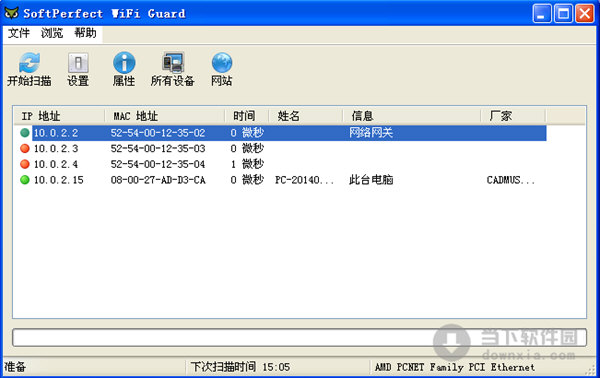The height and width of the screenshot is (378, 600).
Task: Click the 1 微秒 time cell
Action: coord(247,164)
